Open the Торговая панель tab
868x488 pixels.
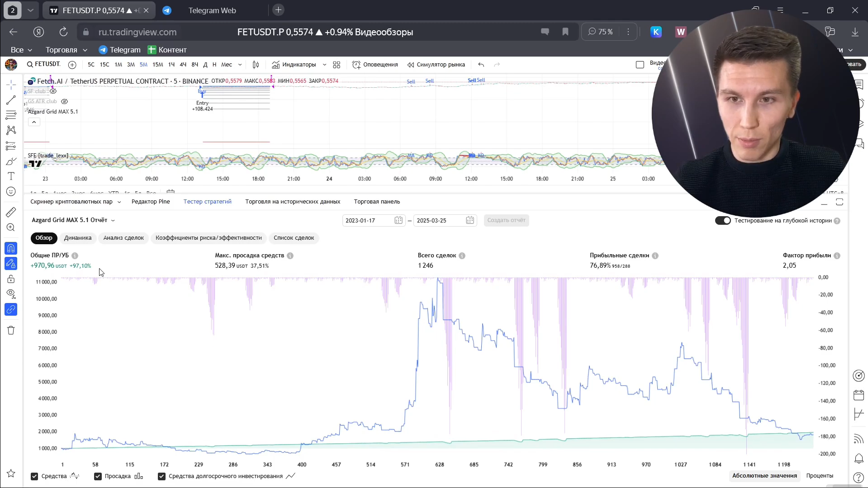point(377,202)
